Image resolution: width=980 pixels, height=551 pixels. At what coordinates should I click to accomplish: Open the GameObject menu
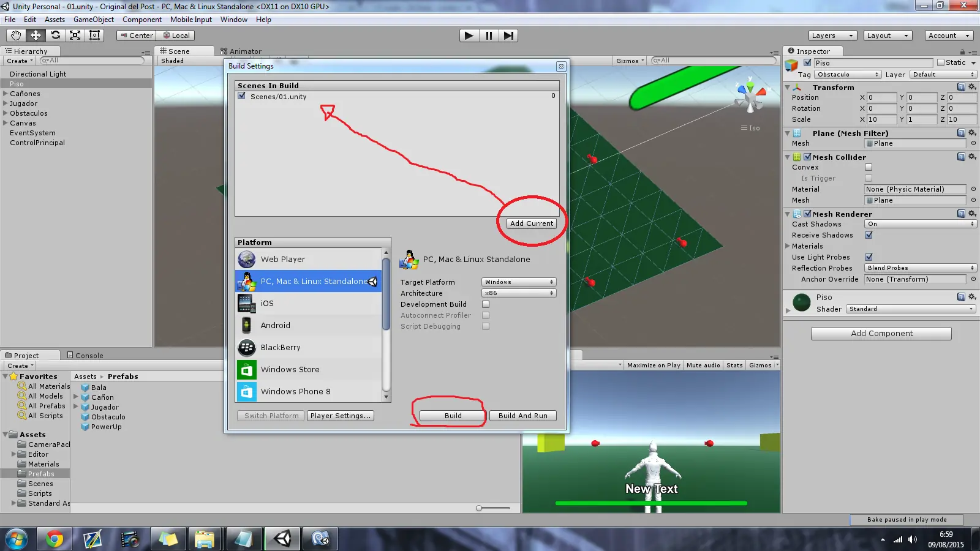[94, 20]
